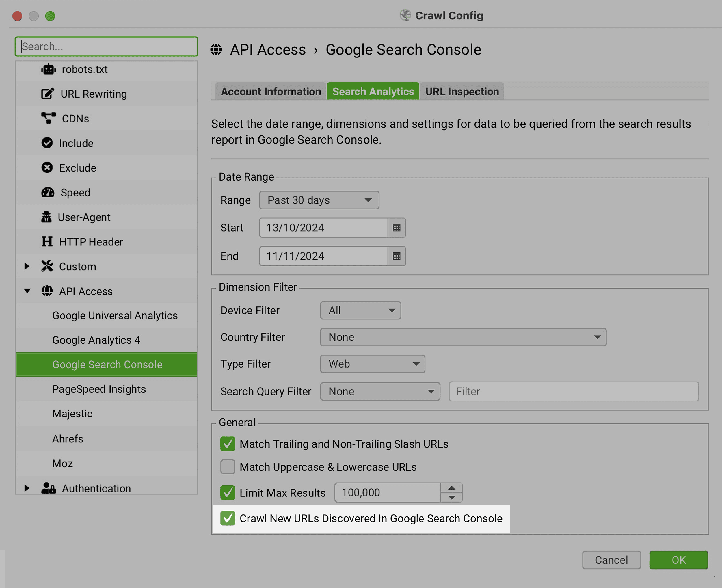Open the Device Filter dropdown

pos(361,310)
